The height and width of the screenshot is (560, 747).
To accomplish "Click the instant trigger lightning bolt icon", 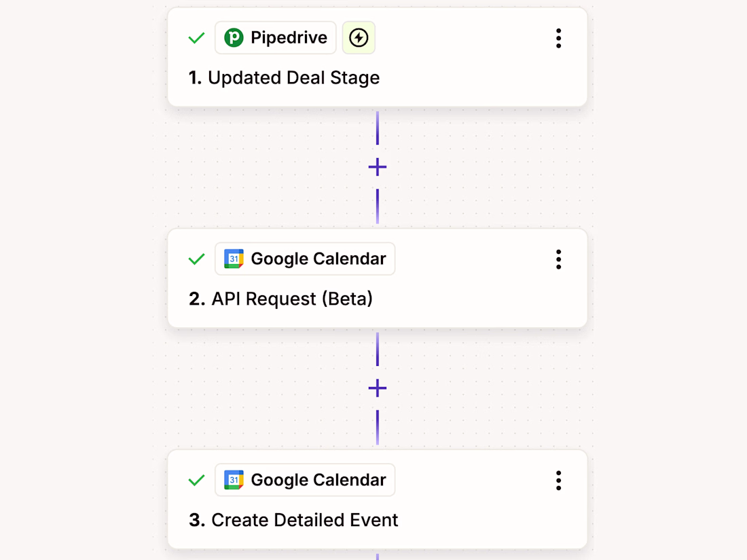I will tap(359, 37).
